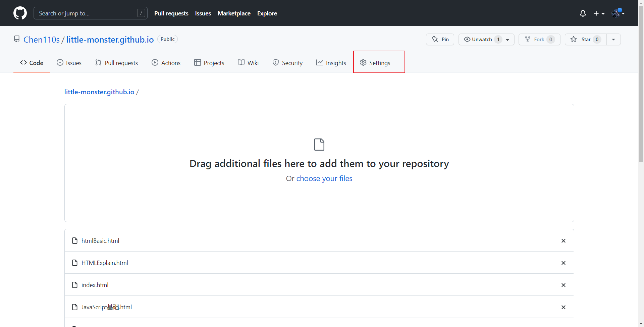The image size is (644, 327).
Task: Switch to the Actions tab
Action: (166, 63)
